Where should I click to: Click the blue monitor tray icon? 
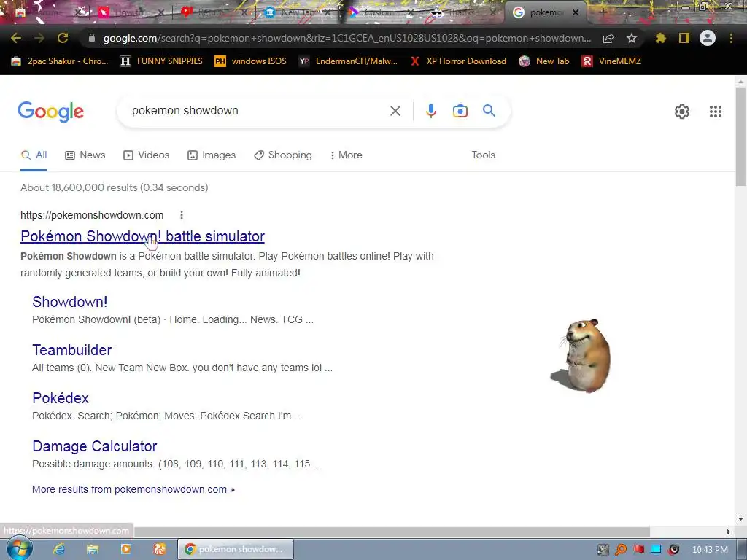point(656,550)
